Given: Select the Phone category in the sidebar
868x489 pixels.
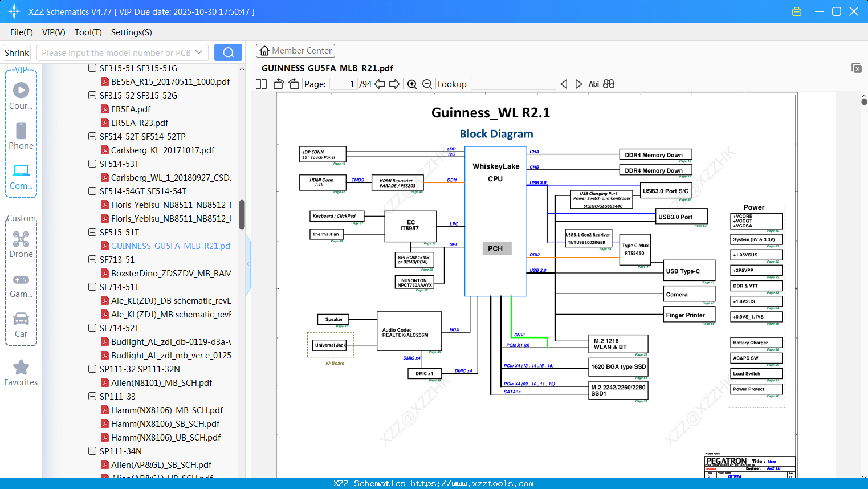Looking at the screenshot, I should click(x=21, y=136).
